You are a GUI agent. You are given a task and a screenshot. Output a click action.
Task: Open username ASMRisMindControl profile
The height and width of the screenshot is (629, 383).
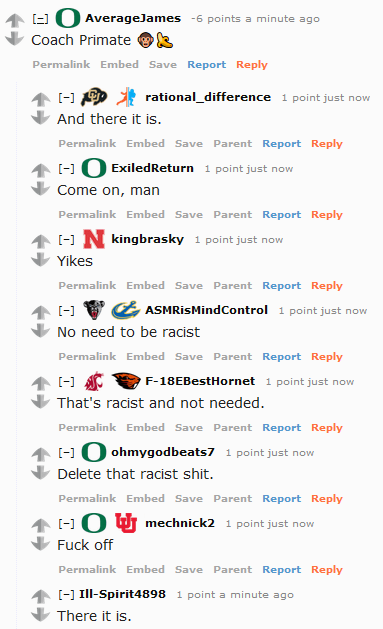tap(206, 310)
